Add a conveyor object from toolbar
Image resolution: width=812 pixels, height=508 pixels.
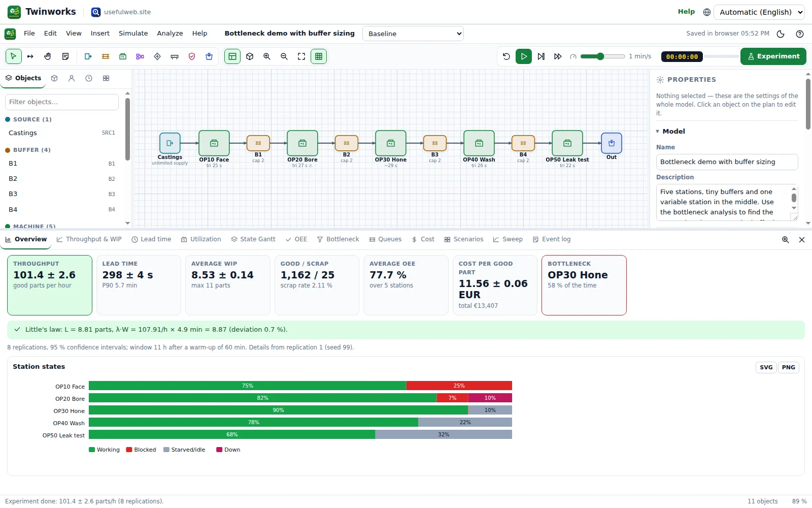[175, 56]
